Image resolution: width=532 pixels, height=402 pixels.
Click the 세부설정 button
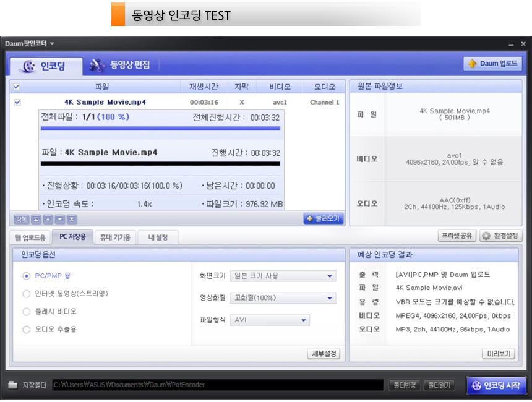324,354
